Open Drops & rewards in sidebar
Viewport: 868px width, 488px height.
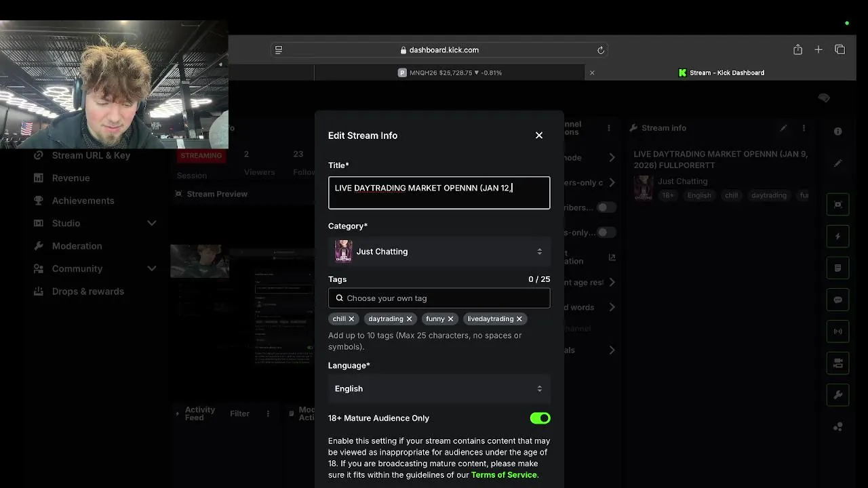pos(87,291)
